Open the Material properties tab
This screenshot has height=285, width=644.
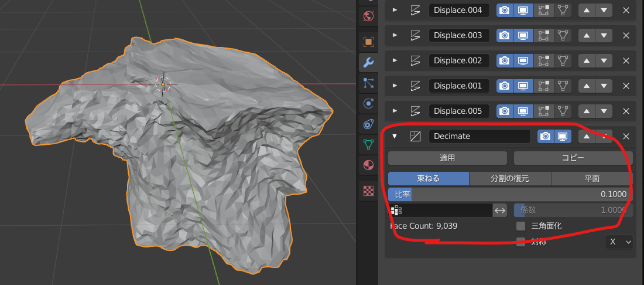(368, 165)
